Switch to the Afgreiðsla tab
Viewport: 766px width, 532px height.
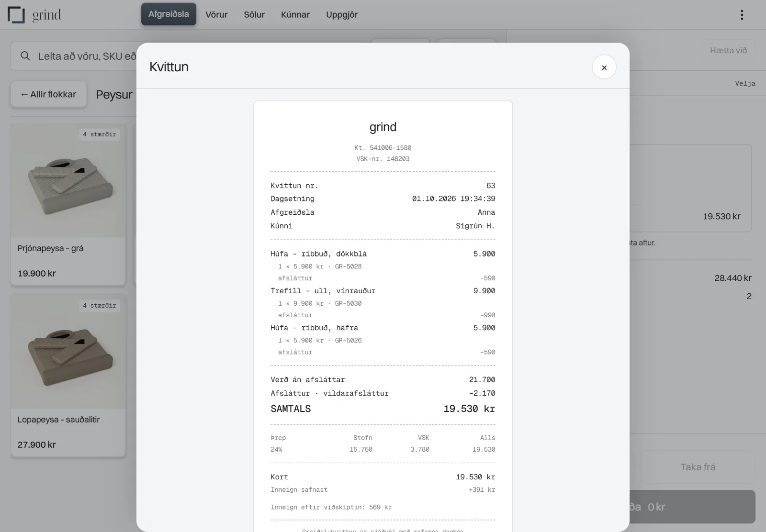(169, 14)
